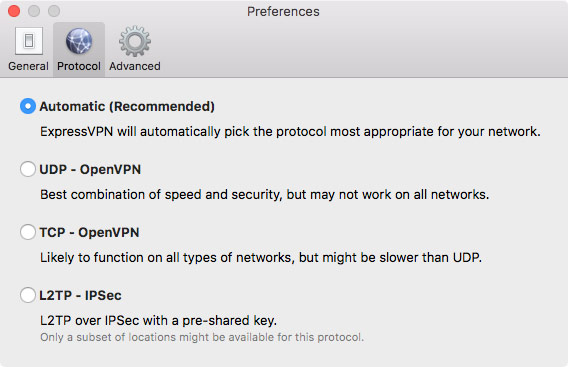568x367 pixels.
Task: Click the TCP - OpenVPN label text
Action: 89,232
